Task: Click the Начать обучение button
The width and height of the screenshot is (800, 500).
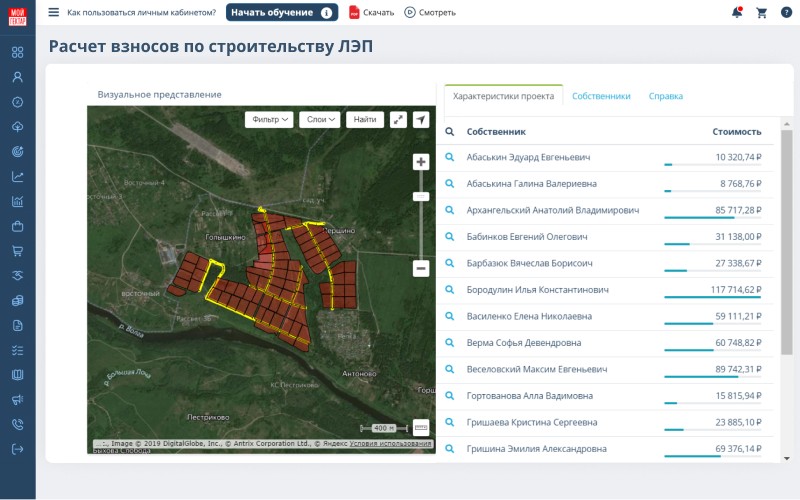Action: pyautogui.click(x=281, y=12)
